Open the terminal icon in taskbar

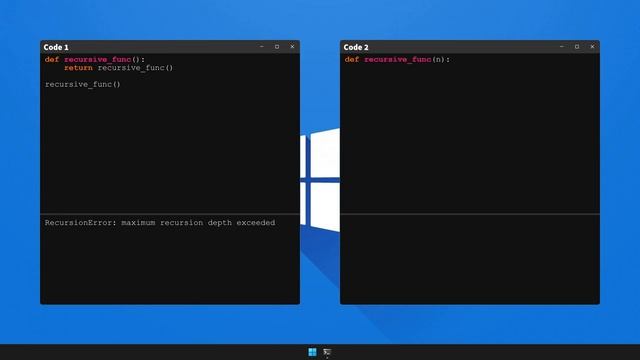[x=327, y=352]
